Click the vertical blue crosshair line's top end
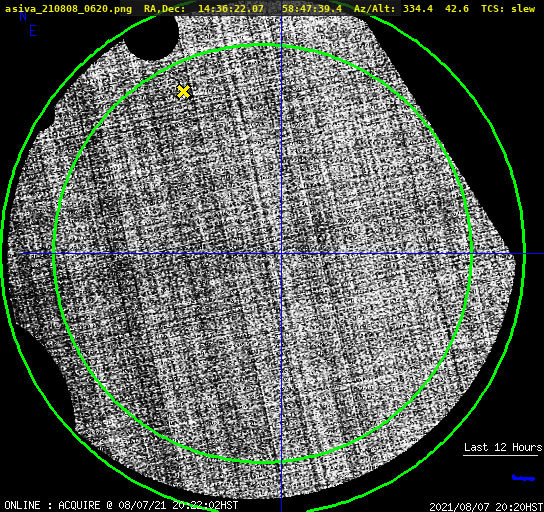Image resolution: width=544 pixels, height=512 pixels. [x=281, y=17]
